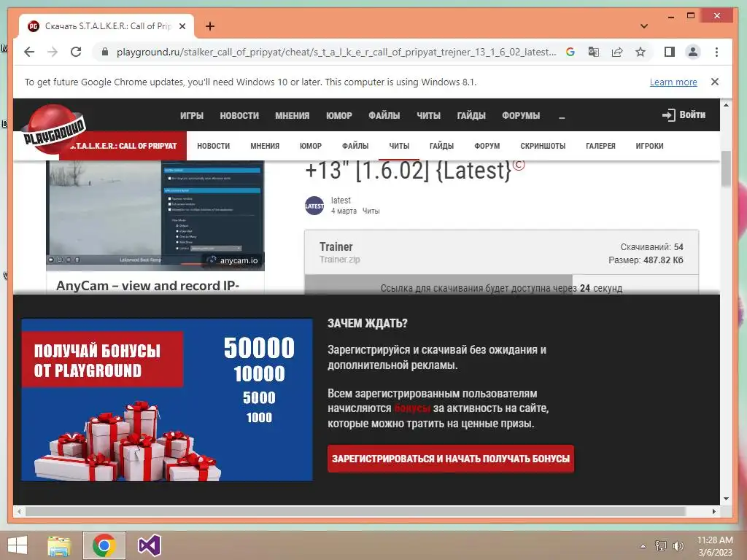
Task: Select ГАЙДЫ tab in game submenu
Action: pyautogui.click(x=441, y=146)
